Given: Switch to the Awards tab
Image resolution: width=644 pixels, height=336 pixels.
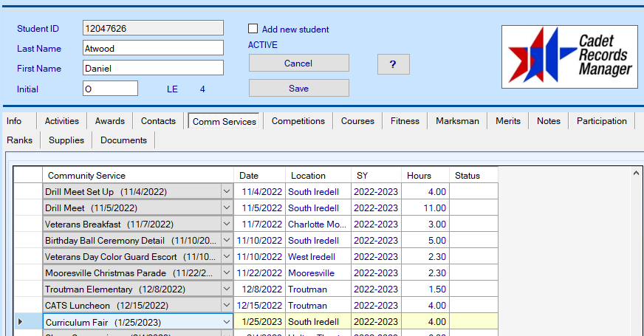Looking at the screenshot, I should pos(110,121).
